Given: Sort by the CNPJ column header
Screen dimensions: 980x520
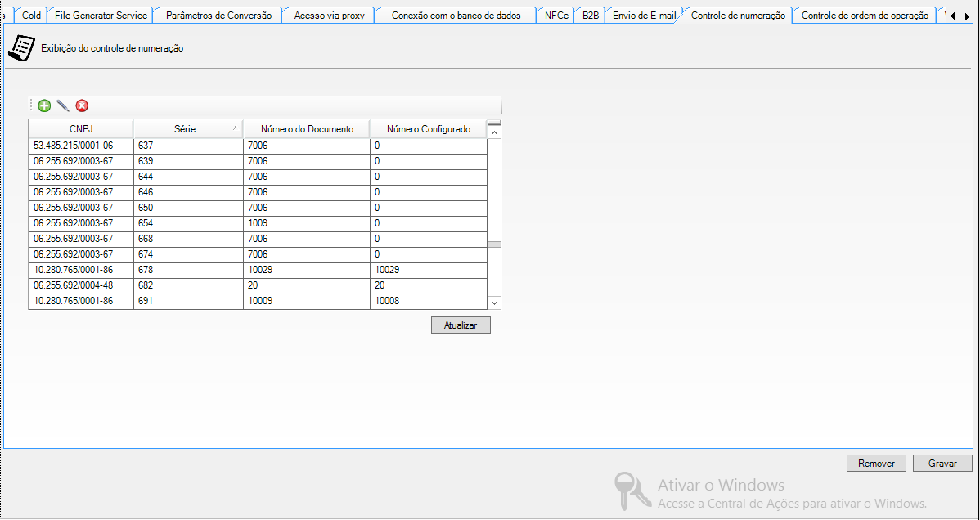Looking at the screenshot, I should click(x=81, y=129).
